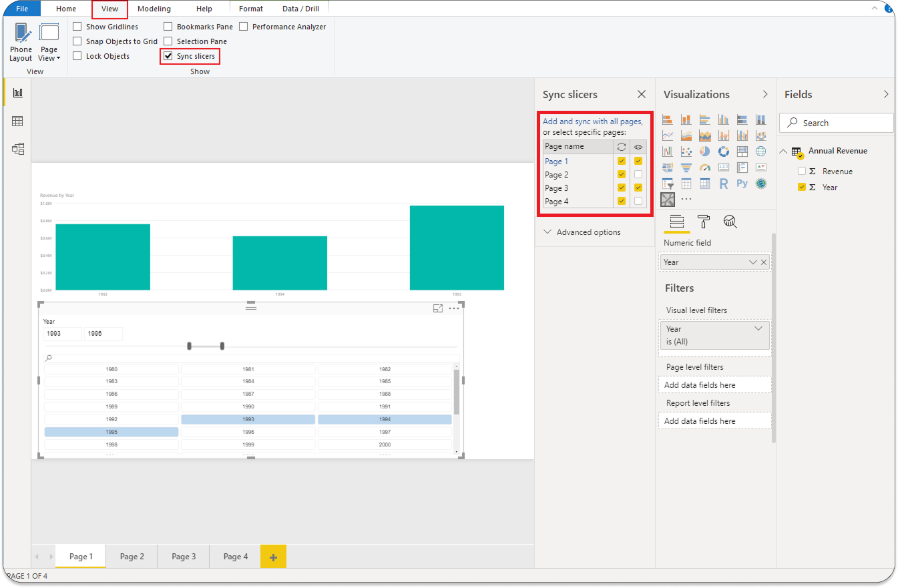Open the Modeling ribbon tab

[154, 9]
